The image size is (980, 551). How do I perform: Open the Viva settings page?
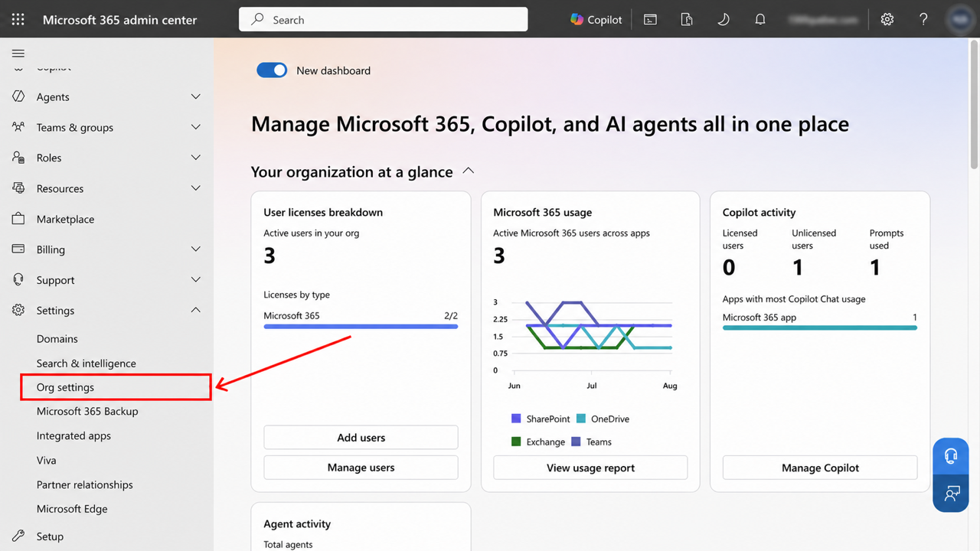47,461
